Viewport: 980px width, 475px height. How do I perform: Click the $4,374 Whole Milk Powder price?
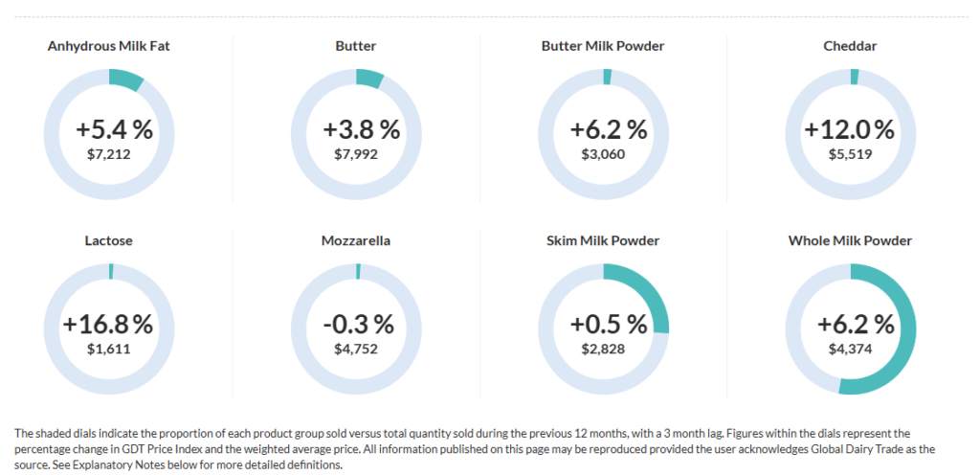click(850, 349)
